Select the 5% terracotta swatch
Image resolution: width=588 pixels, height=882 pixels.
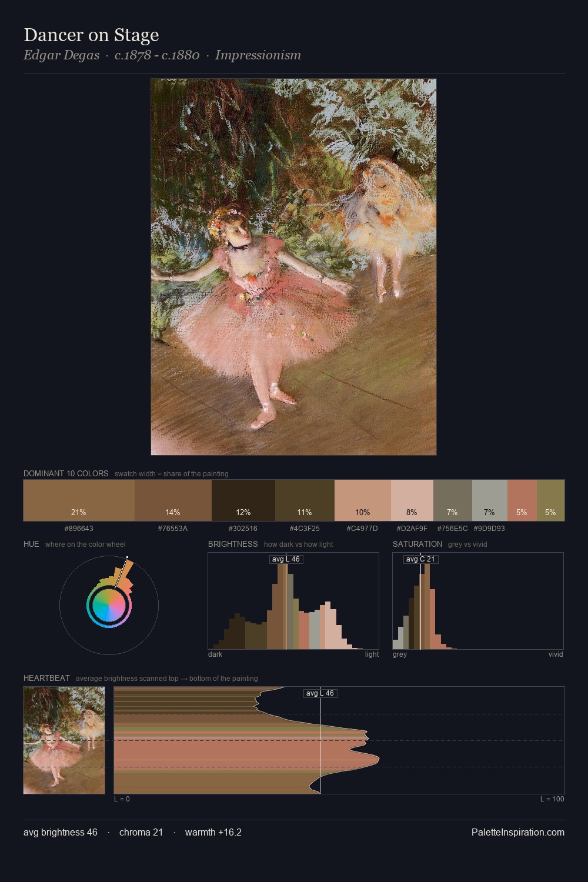coord(522,500)
